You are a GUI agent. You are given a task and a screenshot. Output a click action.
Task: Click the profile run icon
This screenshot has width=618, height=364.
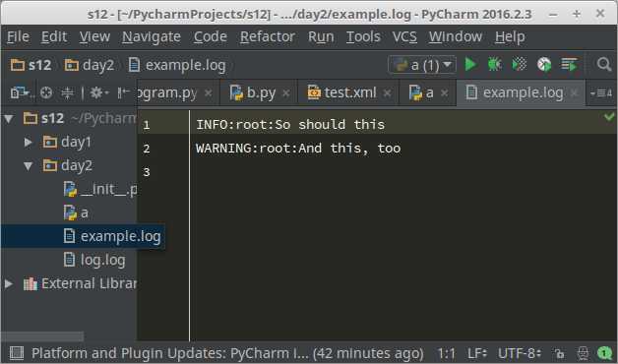point(544,64)
